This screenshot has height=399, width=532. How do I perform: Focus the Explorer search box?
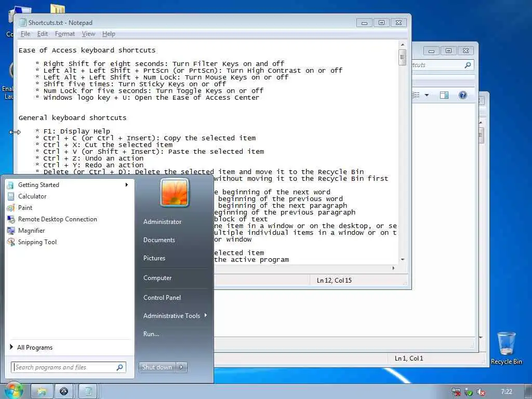(x=443, y=65)
